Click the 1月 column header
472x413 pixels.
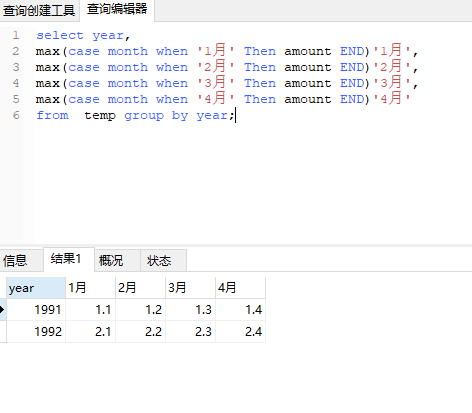pos(91,288)
